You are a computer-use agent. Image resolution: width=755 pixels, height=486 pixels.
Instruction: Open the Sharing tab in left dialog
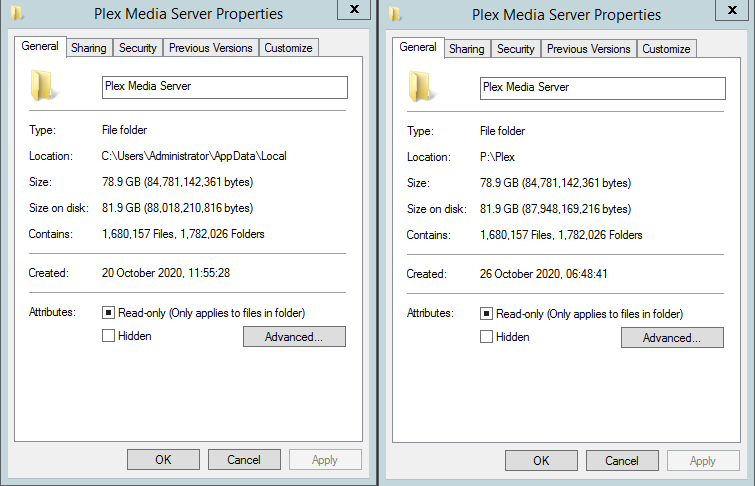tap(89, 48)
